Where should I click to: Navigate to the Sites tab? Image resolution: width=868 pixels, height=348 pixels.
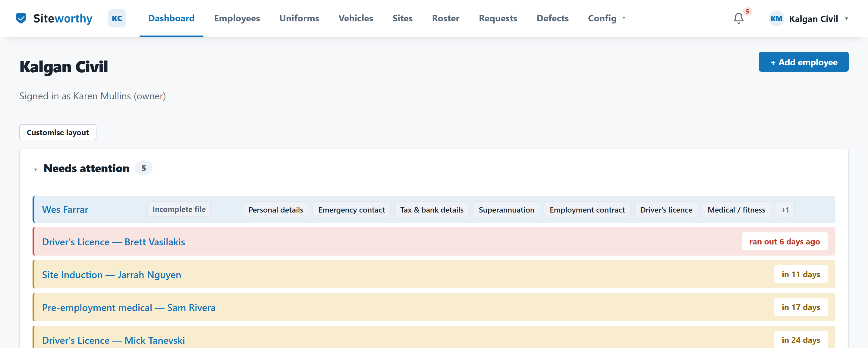(402, 18)
